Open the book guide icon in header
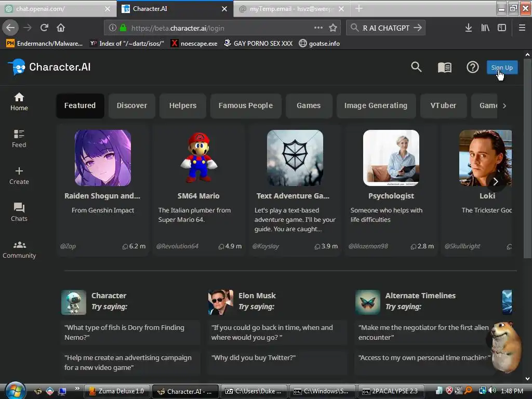532x399 pixels. click(x=445, y=67)
